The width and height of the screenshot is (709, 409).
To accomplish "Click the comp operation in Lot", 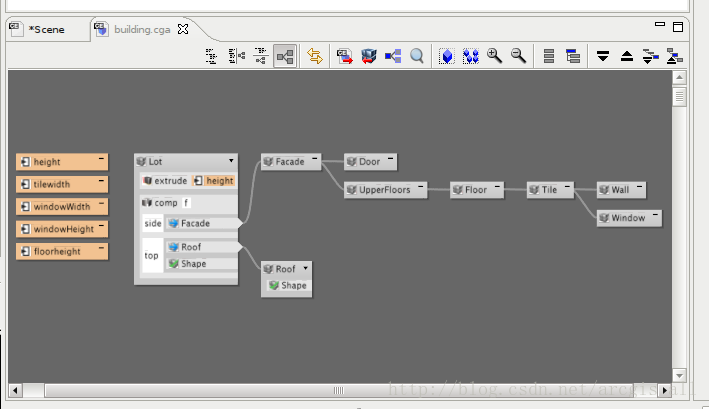I will [x=160, y=203].
